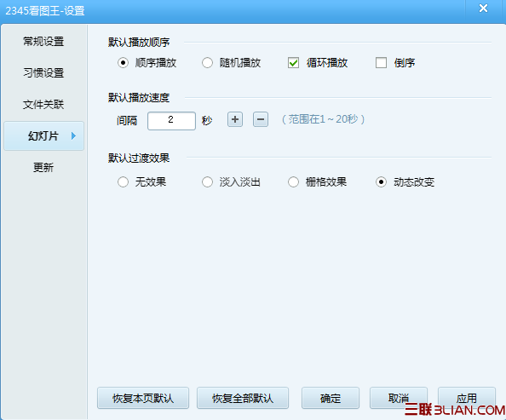Viewport: 506px width, 420px height.
Task: Go to the 更新 tab
Action: click(43, 167)
